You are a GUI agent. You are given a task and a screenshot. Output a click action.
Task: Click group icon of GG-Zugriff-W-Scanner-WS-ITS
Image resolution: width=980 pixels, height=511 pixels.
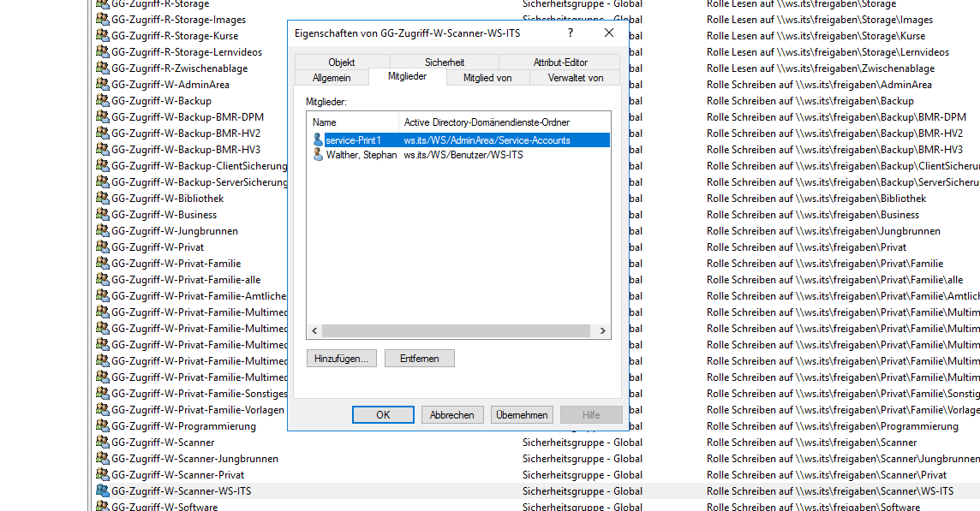click(103, 490)
